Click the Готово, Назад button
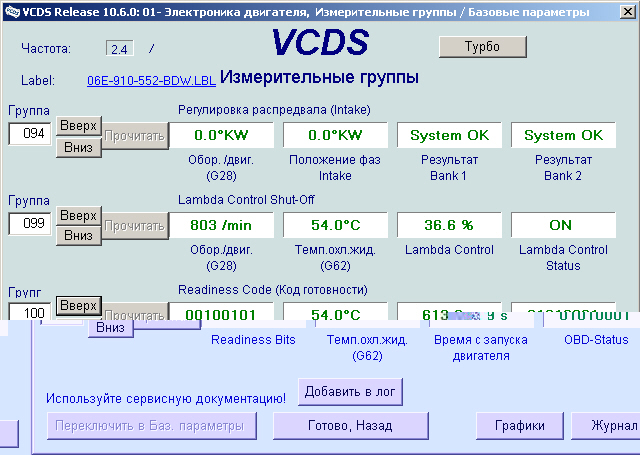This screenshot has height=455, width=640. (351, 426)
